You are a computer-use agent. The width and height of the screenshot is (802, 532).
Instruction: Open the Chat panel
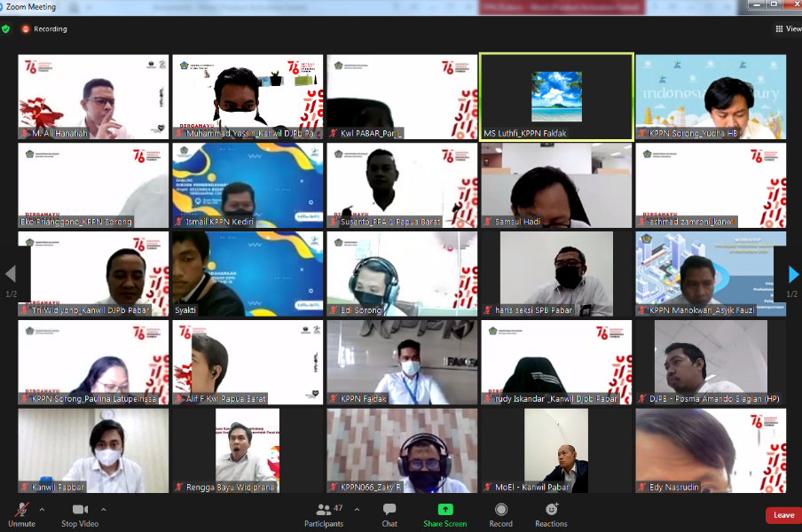(x=389, y=511)
